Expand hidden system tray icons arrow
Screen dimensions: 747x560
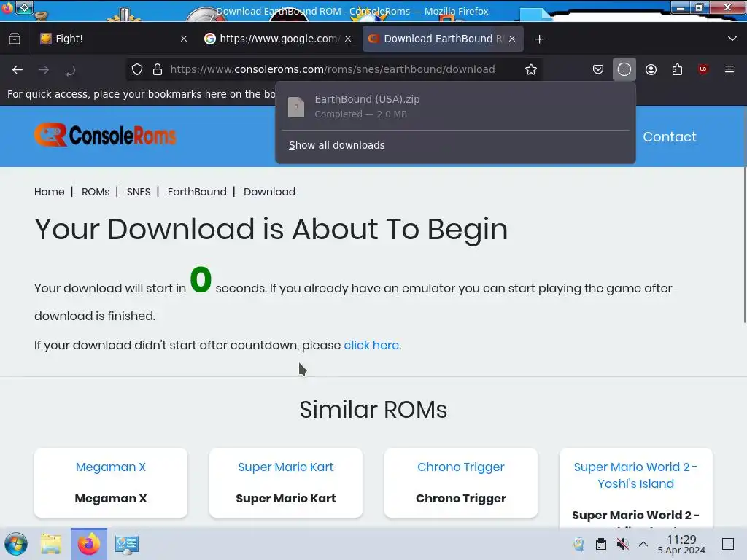(643, 544)
